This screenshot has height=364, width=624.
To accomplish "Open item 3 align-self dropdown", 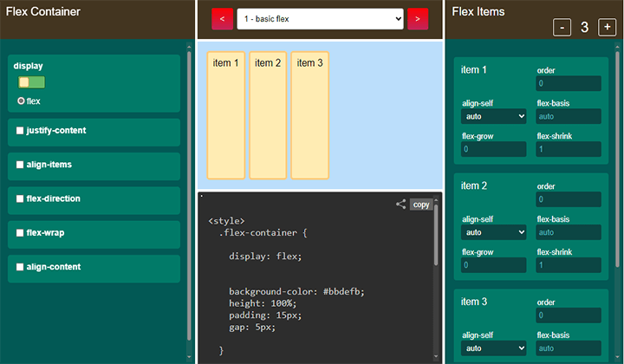I will (493, 348).
